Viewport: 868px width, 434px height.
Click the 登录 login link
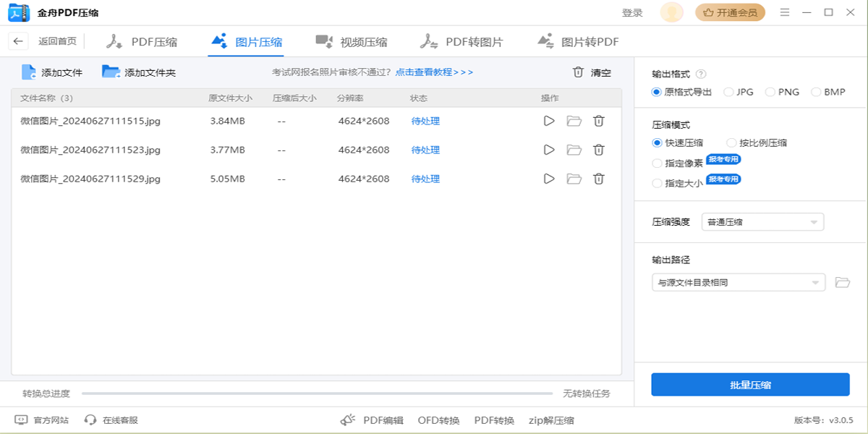tap(632, 12)
